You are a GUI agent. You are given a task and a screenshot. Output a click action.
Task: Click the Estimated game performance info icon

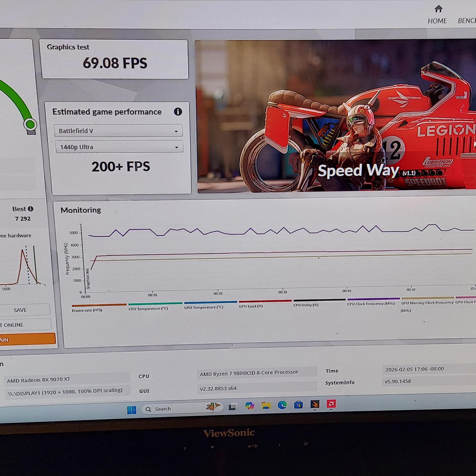click(x=178, y=112)
